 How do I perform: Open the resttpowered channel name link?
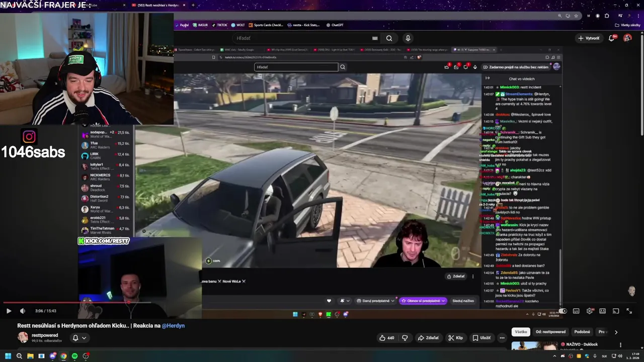click(x=45, y=335)
